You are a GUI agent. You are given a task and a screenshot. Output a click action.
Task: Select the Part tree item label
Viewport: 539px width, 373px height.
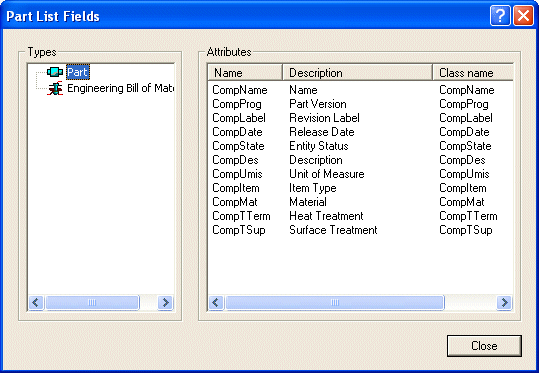78,72
